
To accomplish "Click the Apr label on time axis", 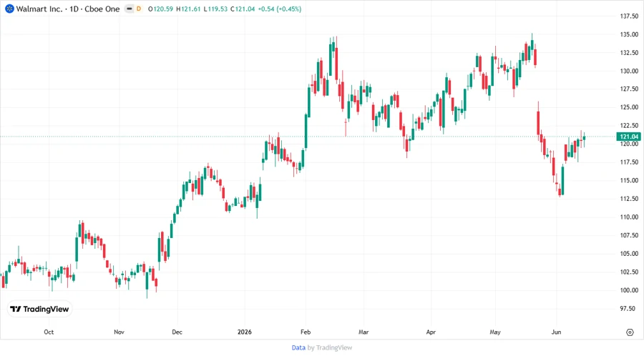I will pos(431,332).
